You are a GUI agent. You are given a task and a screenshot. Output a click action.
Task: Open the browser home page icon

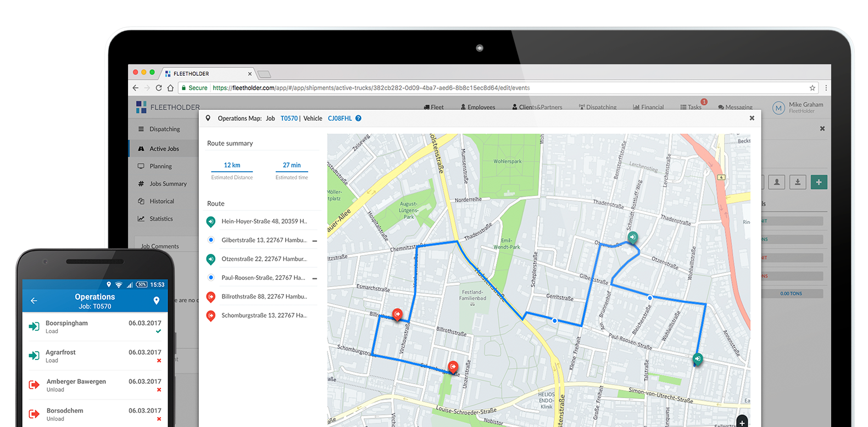[x=170, y=88]
